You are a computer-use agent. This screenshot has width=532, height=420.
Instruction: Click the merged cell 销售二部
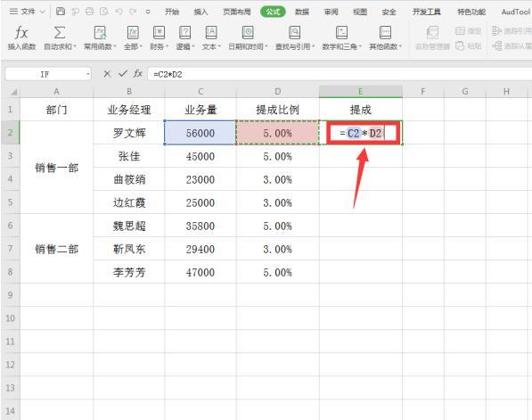click(x=57, y=249)
